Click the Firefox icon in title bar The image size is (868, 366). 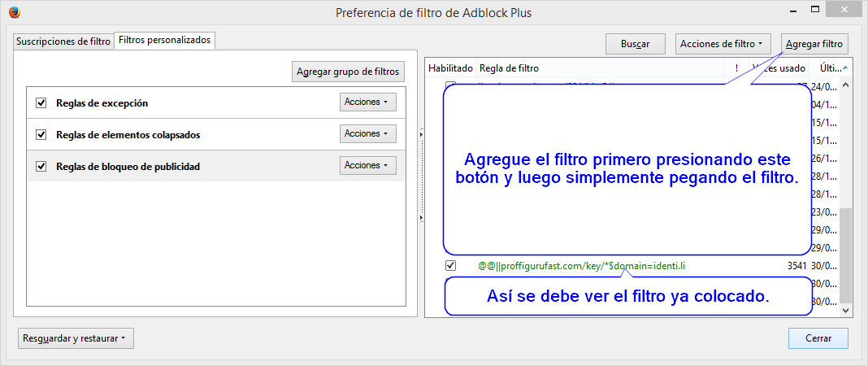15,12
